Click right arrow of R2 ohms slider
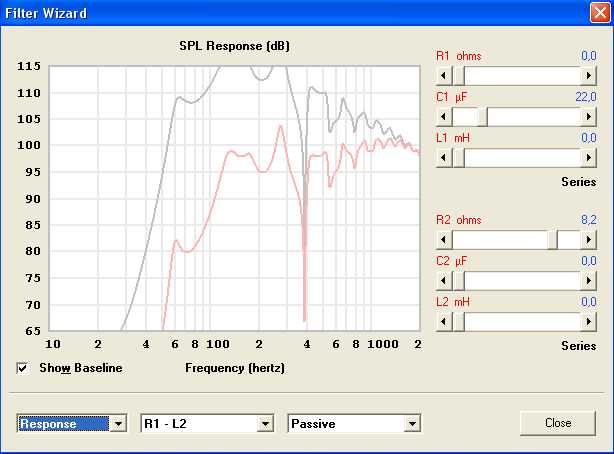 click(x=587, y=239)
